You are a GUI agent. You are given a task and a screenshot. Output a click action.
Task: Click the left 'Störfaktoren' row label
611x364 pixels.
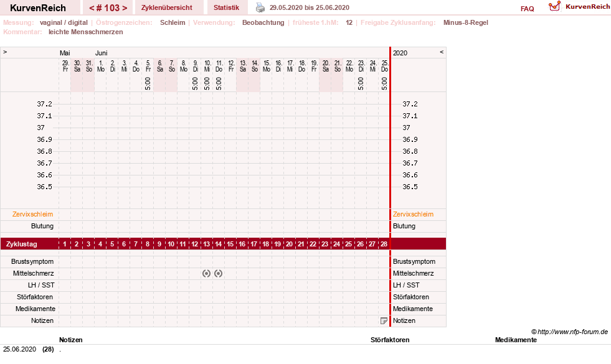point(35,297)
